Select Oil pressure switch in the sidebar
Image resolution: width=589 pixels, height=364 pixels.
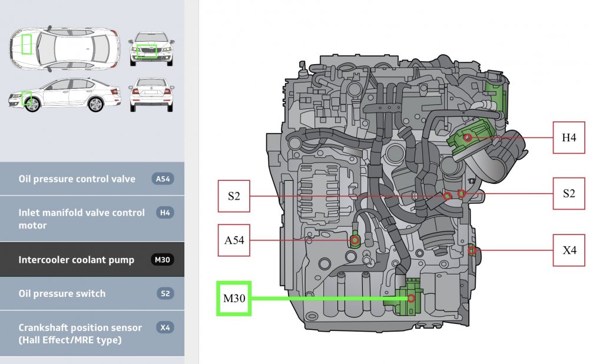(64, 293)
